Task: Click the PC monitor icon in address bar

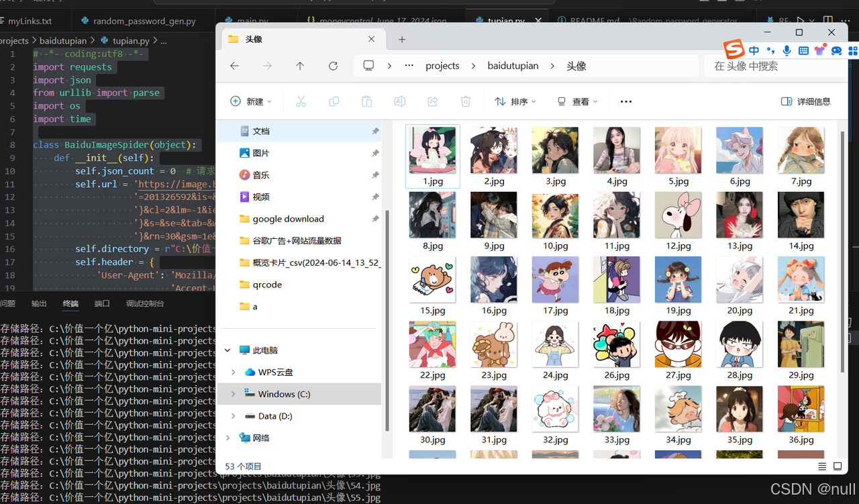Action: (368, 66)
